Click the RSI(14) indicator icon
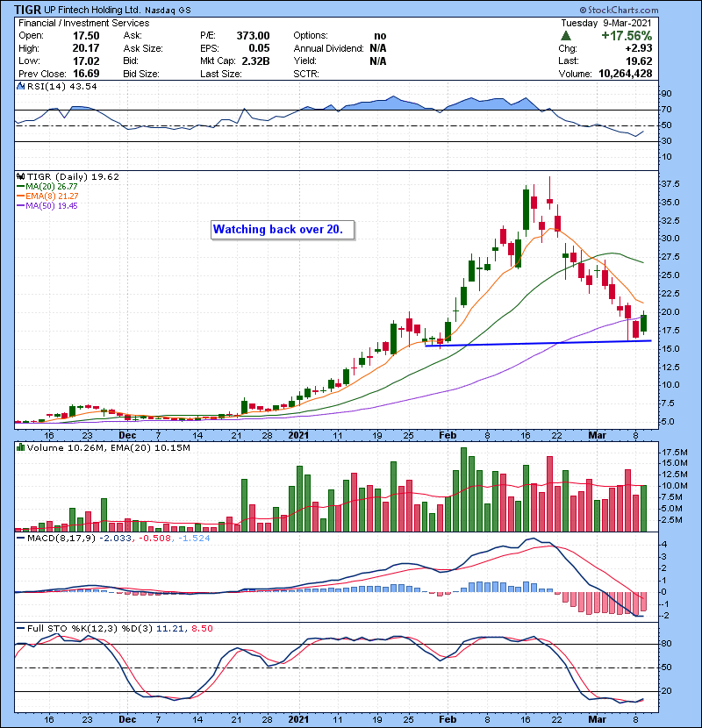The height and width of the screenshot is (728, 702). (20, 86)
